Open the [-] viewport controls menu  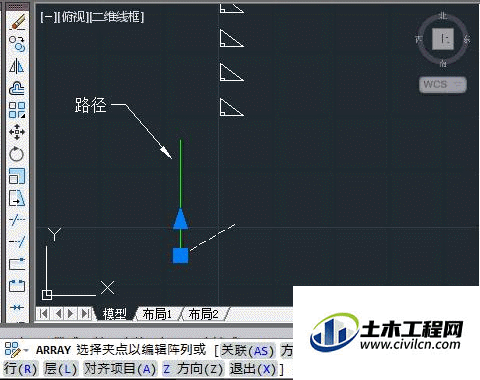point(48,17)
